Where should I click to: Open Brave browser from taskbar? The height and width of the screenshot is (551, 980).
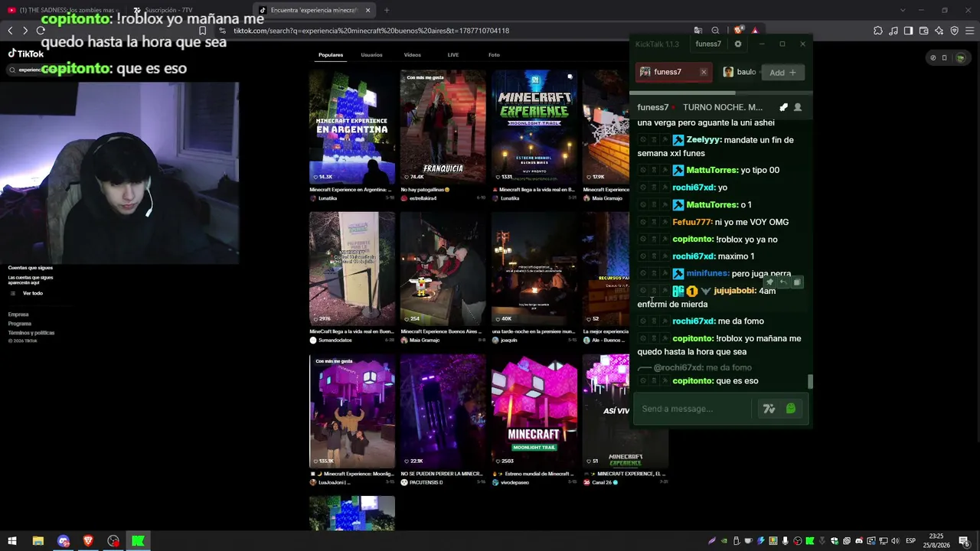tap(88, 541)
